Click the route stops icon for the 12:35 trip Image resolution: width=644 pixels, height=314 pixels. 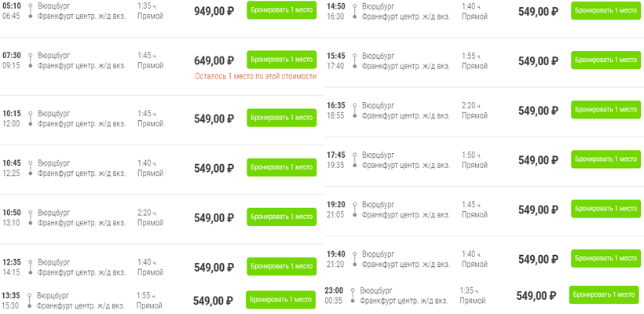pos(30,267)
